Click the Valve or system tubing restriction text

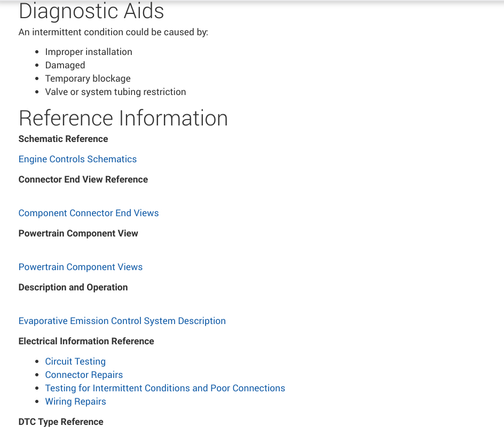(x=115, y=92)
